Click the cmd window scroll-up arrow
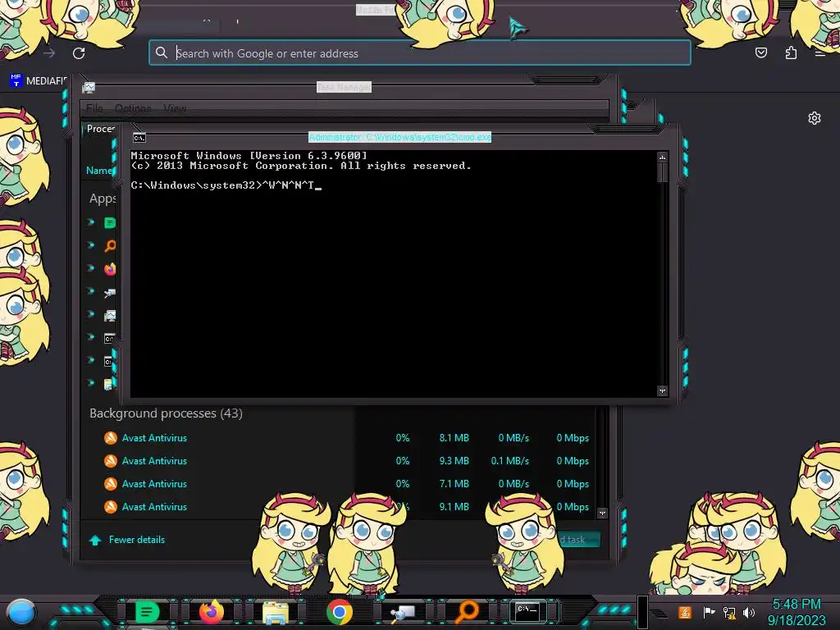Screen dimensions: 840x630 [x=662, y=157]
